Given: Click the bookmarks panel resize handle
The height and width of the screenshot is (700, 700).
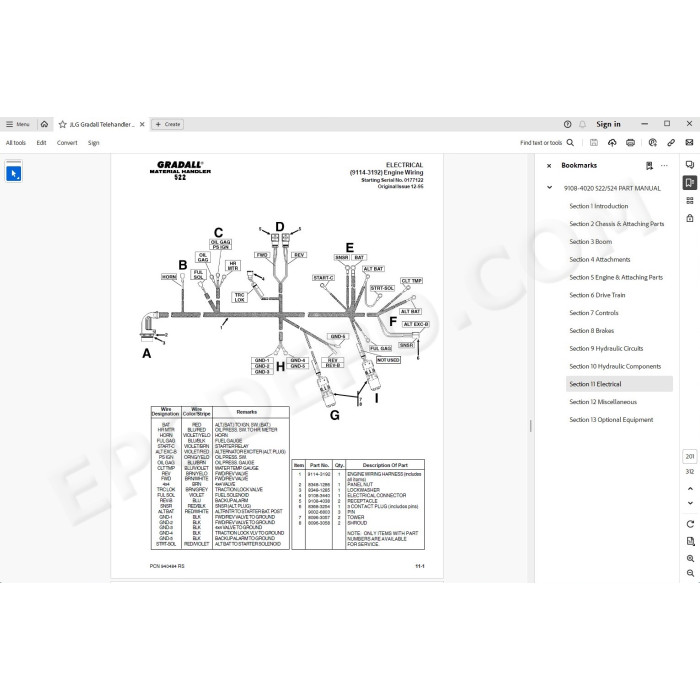Looking at the screenshot, I should tap(530, 426).
